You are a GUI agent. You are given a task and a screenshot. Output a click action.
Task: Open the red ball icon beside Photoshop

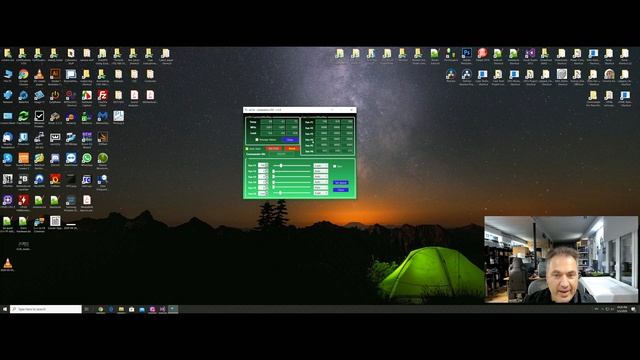click(x=482, y=53)
